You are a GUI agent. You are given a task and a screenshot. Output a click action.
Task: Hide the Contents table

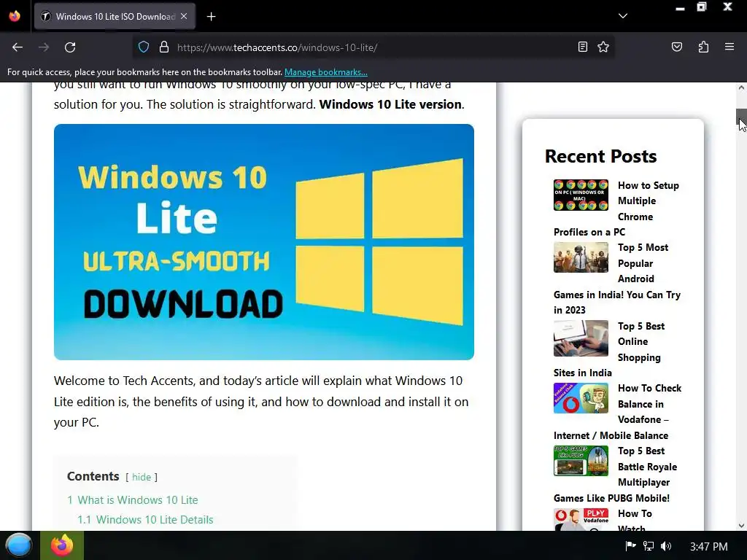(142, 477)
